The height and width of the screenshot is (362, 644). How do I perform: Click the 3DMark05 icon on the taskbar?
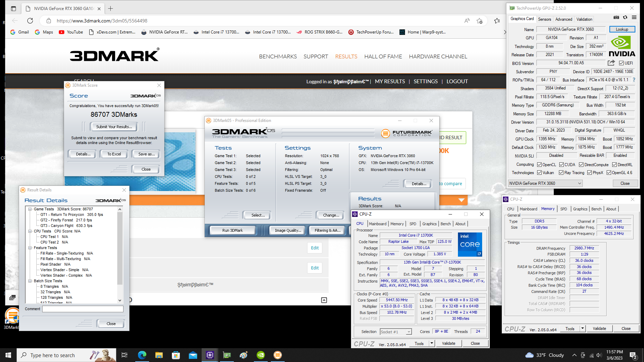[x=277, y=355]
